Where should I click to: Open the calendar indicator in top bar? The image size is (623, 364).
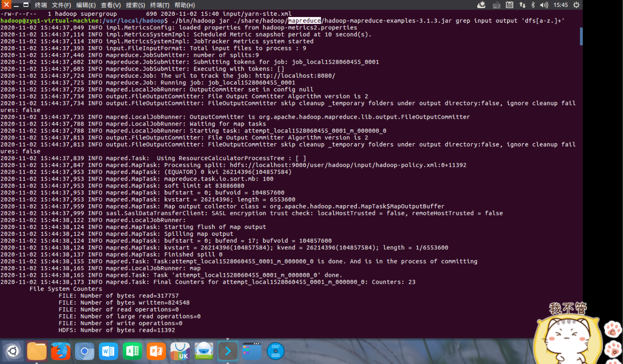point(510,5)
